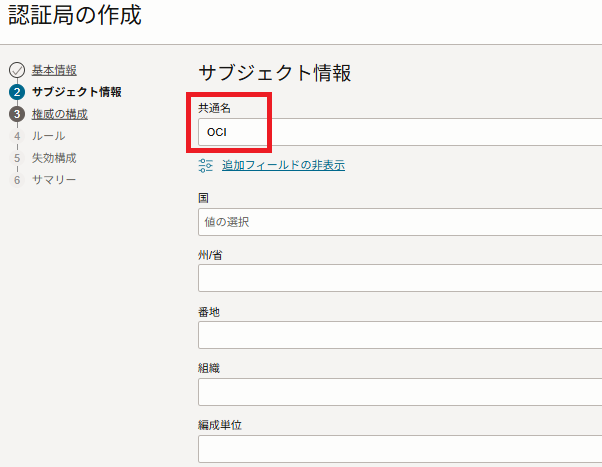Click the sliders icon beside 追加フィールドの非表示
Image resolution: width=602 pixels, height=467 pixels.
pos(205,166)
